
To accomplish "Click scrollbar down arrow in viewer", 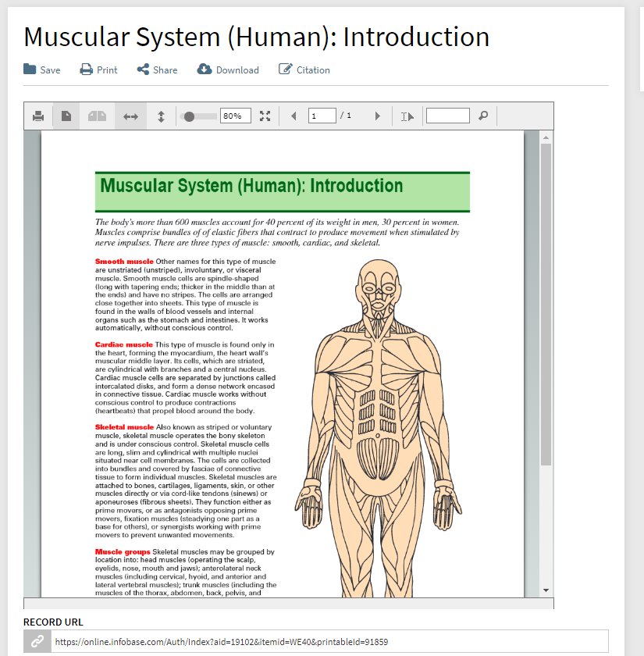I will [546, 590].
